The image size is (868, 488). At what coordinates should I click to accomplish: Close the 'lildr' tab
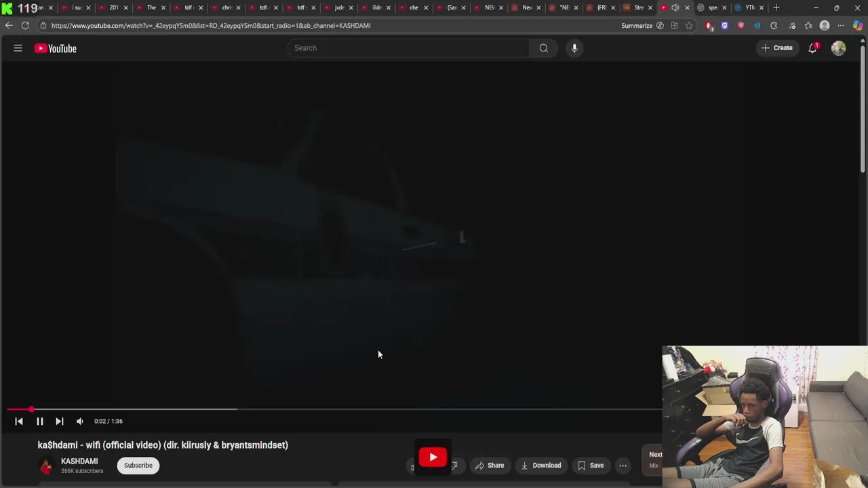[x=389, y=7]
